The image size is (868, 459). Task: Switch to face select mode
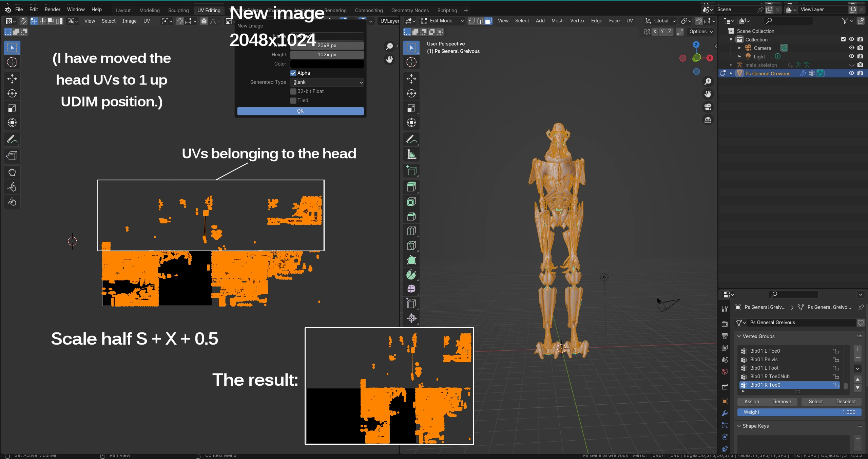pyautogui.click(x=488, y=21)
